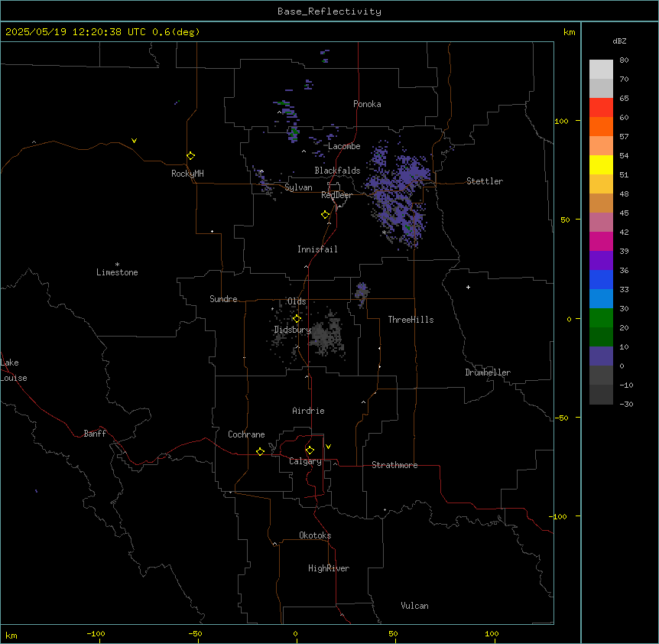Click the yellow V marker northwest of RockyMH
Image resolution: width=659 pixels, height=644 pixels.
tap(134, 141)
